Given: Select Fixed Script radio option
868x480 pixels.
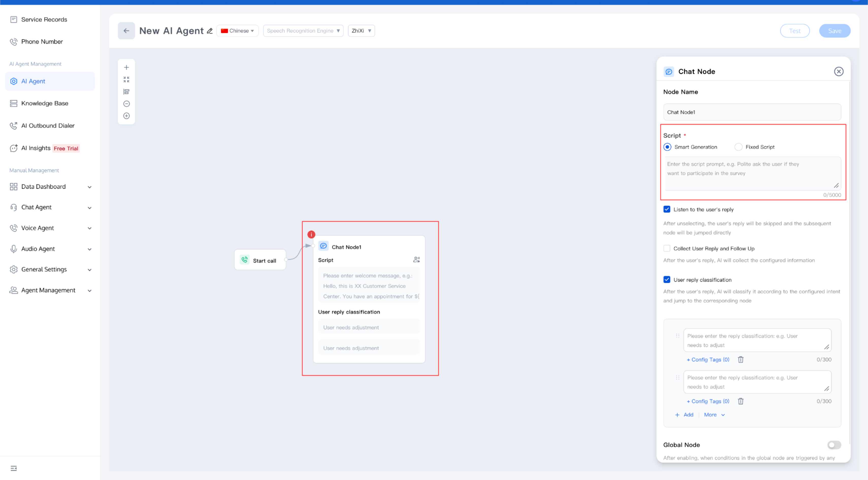Looking at the screenshot, I should [x=738, y=147].
